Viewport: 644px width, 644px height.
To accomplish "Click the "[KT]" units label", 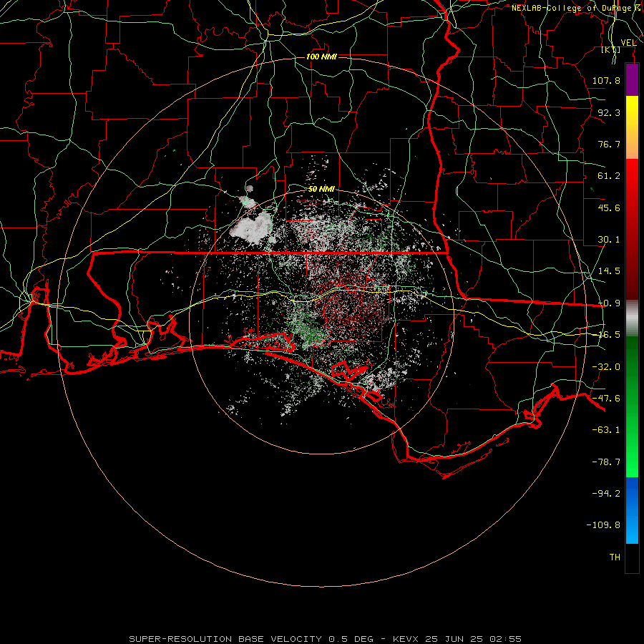I will pos(611,50).
